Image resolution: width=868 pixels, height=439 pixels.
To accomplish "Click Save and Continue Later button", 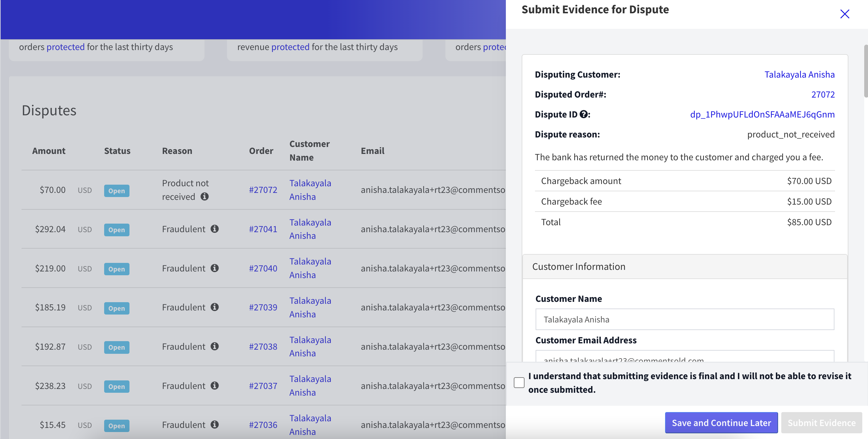I will (x=721, y=423).
